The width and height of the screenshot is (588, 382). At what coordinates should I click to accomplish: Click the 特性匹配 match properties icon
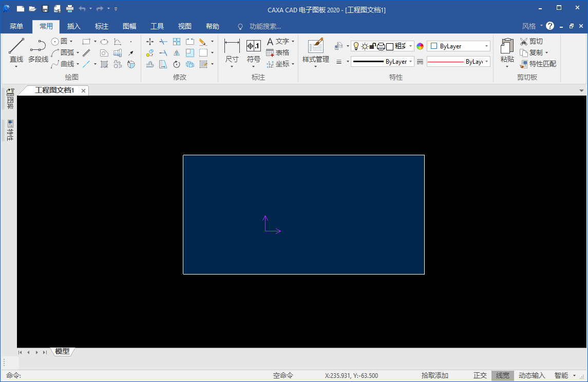523,64
